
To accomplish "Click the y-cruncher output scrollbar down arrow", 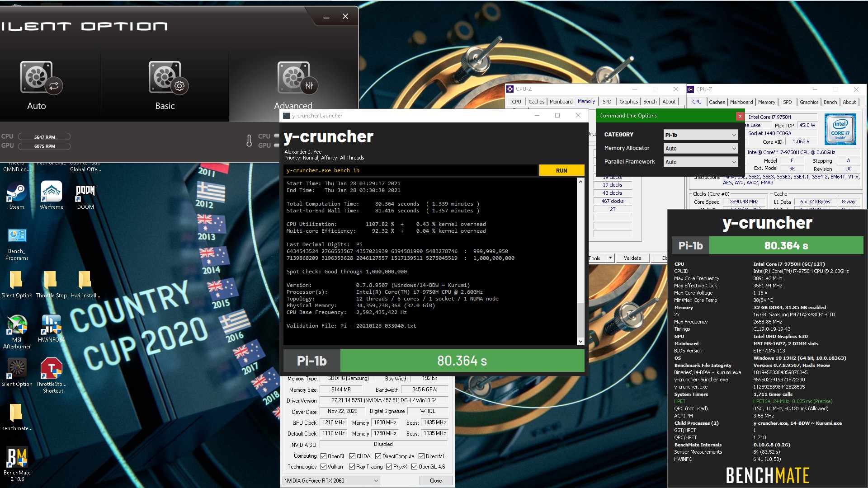I will coord(580,342).
